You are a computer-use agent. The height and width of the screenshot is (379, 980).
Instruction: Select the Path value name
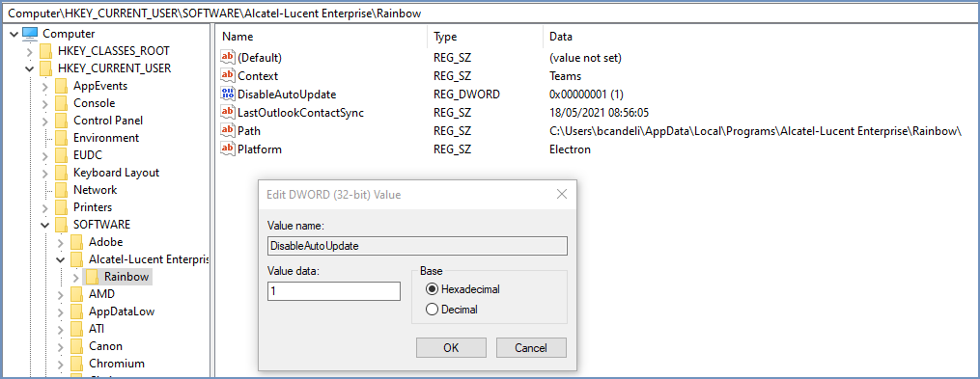[249, 131]
